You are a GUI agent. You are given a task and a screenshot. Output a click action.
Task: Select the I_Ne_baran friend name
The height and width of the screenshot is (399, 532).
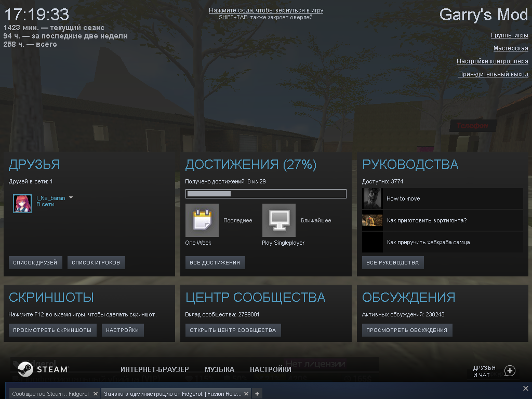pos(51,198)
